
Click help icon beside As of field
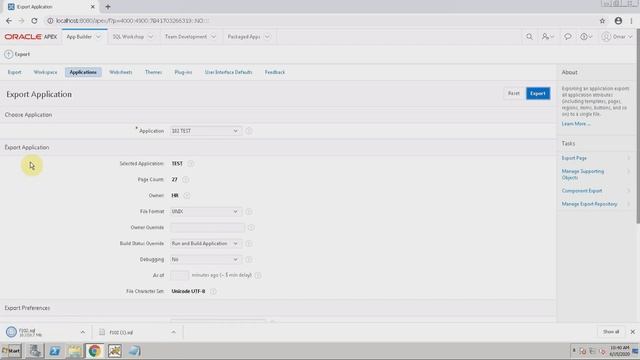(x=258, y=276)
